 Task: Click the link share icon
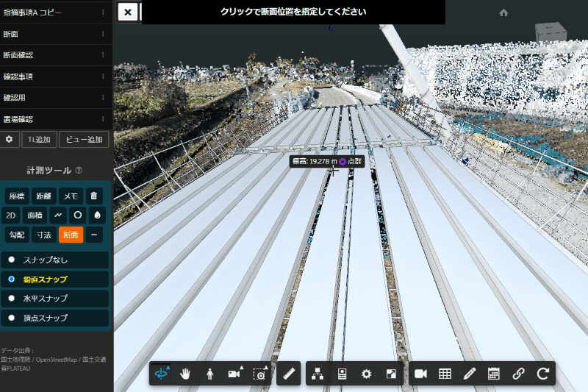tap(518, 374)
